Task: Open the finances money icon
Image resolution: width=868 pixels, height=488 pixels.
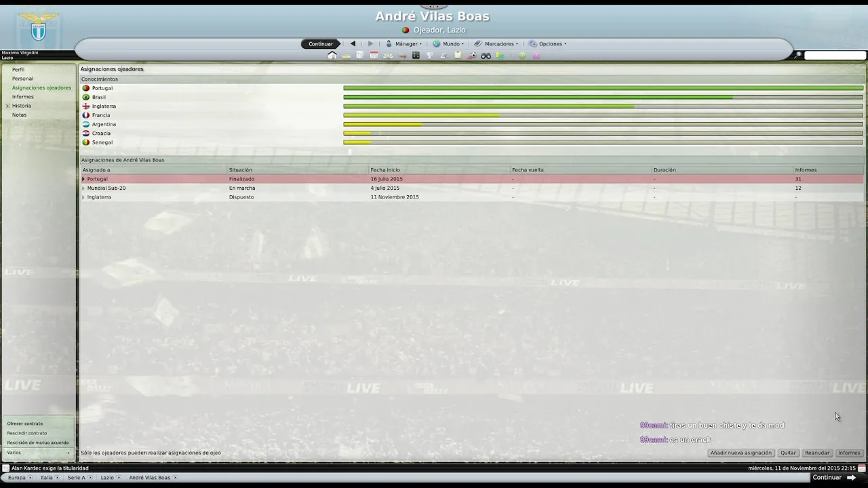Action: (x=500, y=56)
